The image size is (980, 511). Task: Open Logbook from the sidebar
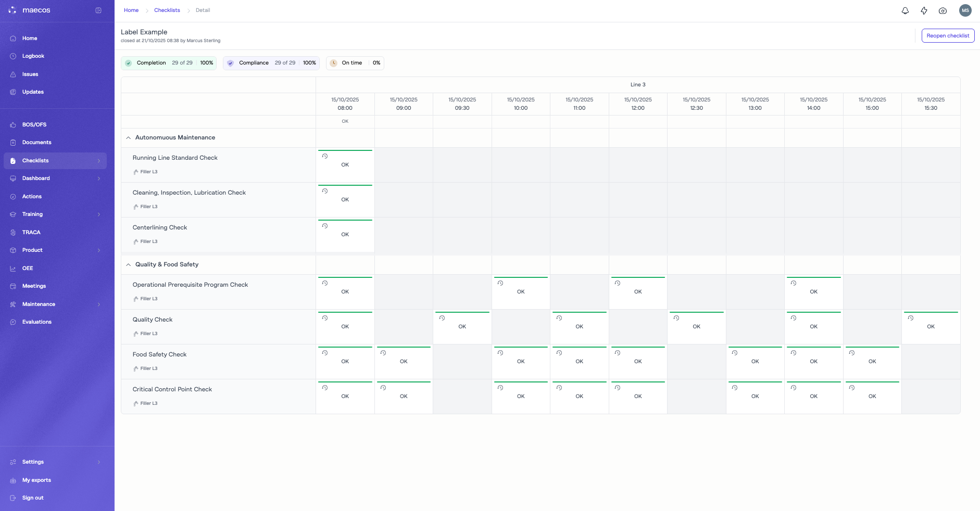[33, 56]
